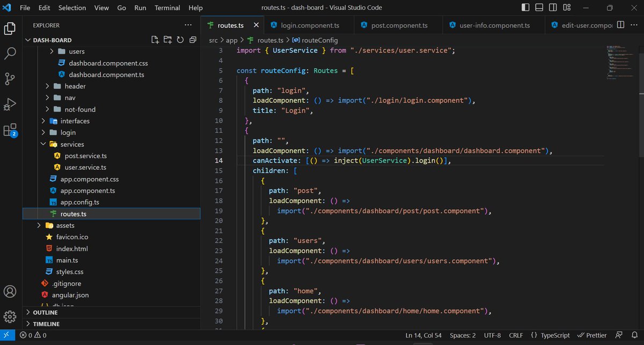Open the Accounts menu icon

(x=10, y=291)
